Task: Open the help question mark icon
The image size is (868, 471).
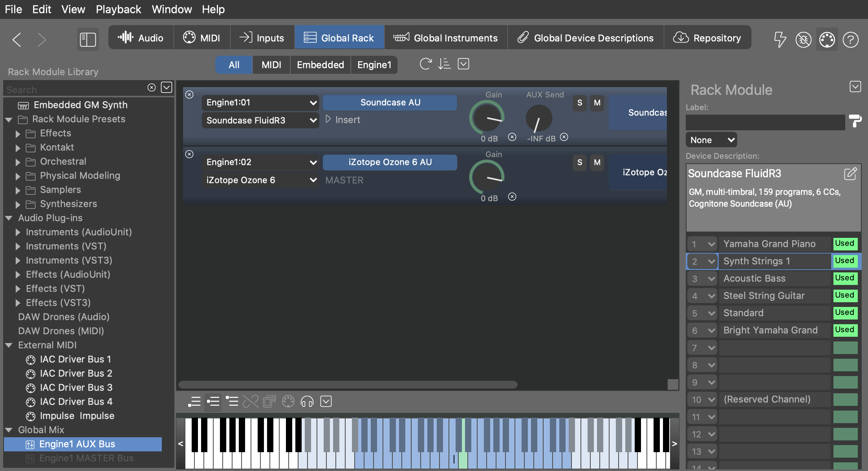Action: (850, 39)
